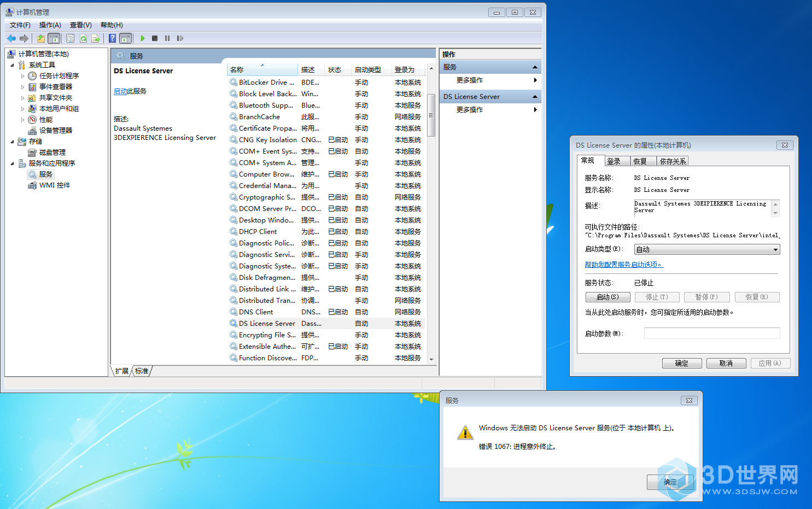Image resolution: width=812 pixels, height=509 pixels.
Task: Click the Export list toolbar icon
Action: (96, 38)
